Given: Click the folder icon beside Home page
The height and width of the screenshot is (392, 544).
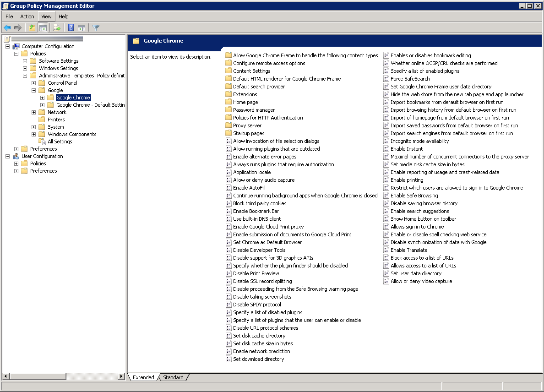Looking at the screenshot, I should pyautogui.click(x=228, y=102).
